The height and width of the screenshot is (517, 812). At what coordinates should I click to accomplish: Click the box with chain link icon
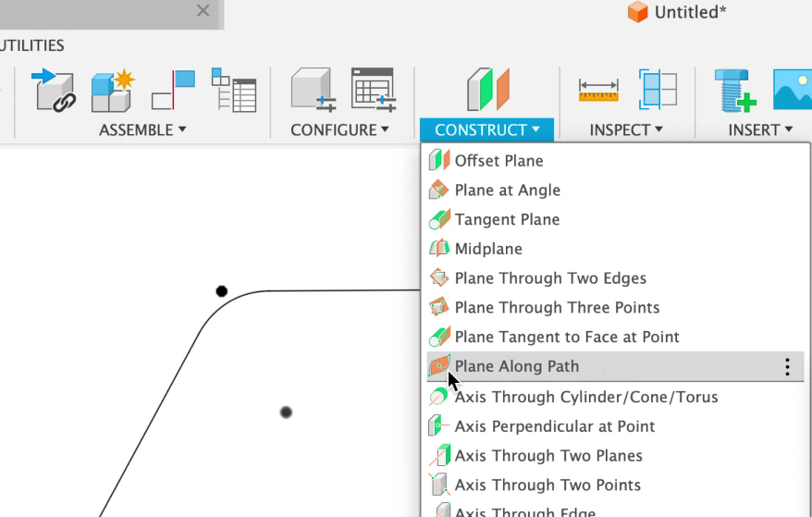pos(54,91)
